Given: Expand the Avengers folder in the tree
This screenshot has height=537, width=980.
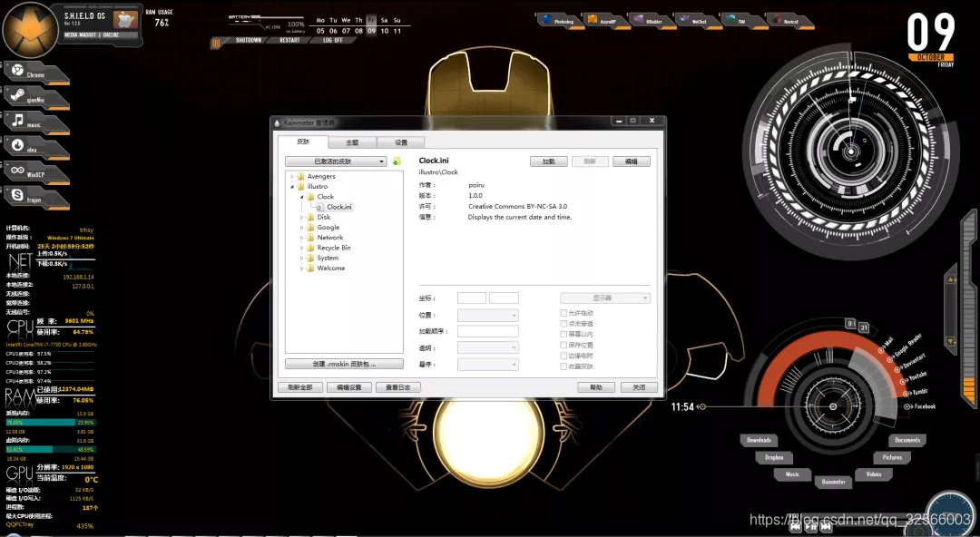Looking at the screenshot, I should click(x=292, y=176).
